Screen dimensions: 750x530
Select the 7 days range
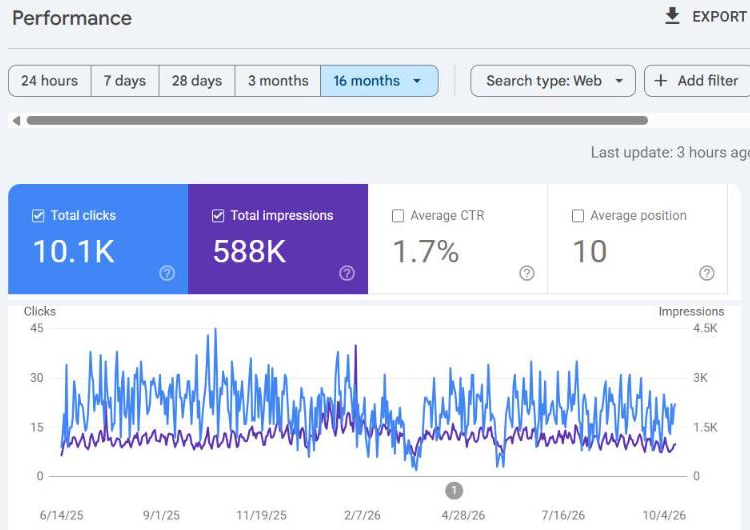click(125, 81)
